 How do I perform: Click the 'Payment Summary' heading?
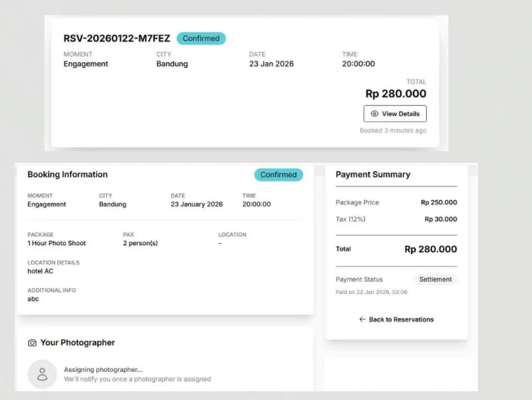(373, 174)
